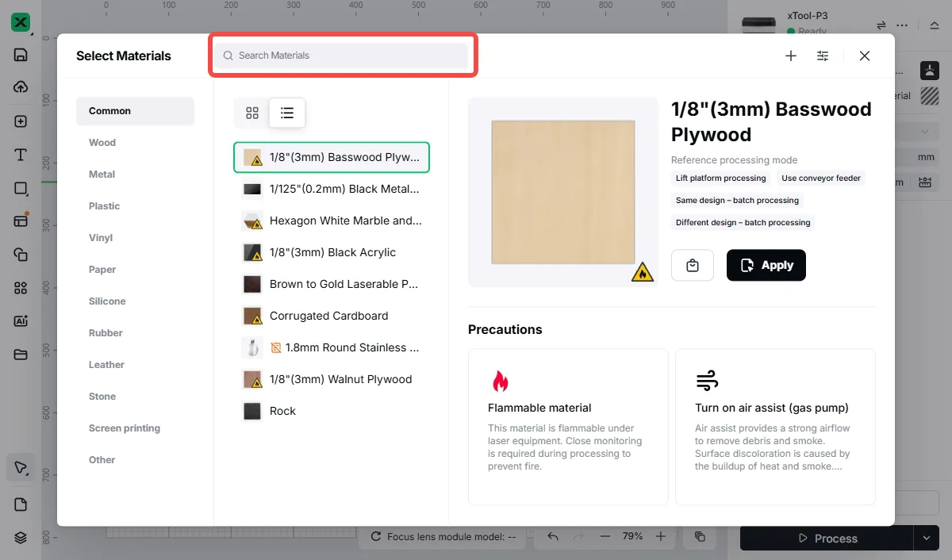The height and width of the screenshot is (560, 952).
Task: Click the add material plus icon
Action: 791,56
